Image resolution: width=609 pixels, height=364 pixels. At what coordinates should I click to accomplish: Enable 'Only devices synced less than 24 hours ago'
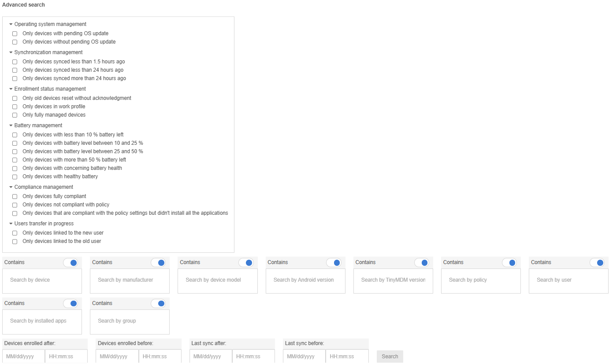(x=15, y=70)
